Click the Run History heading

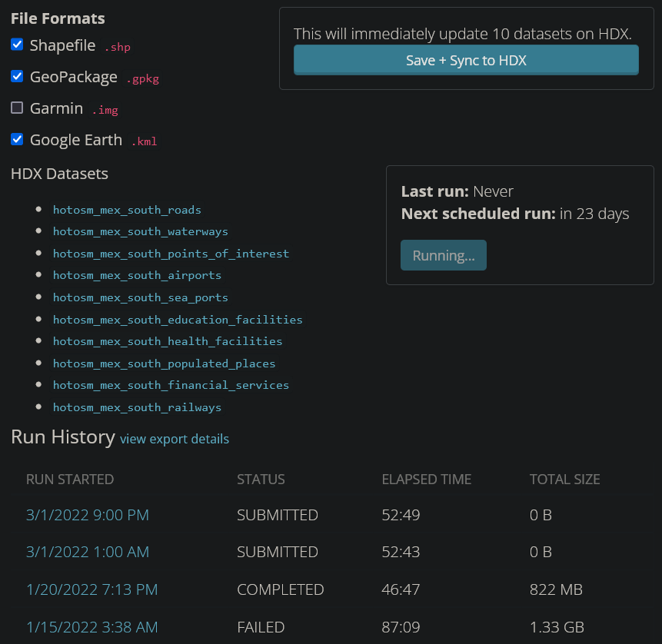63,437
